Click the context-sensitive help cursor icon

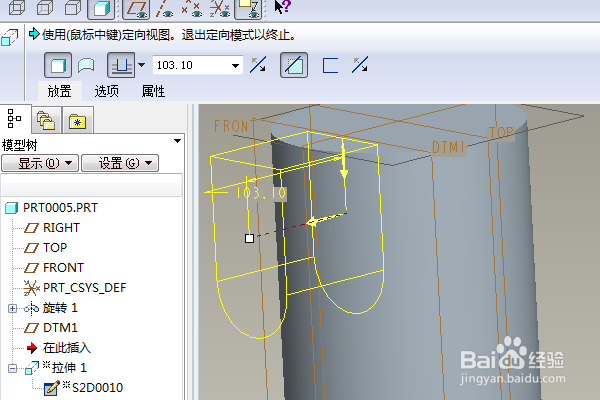tap(283, 7)
